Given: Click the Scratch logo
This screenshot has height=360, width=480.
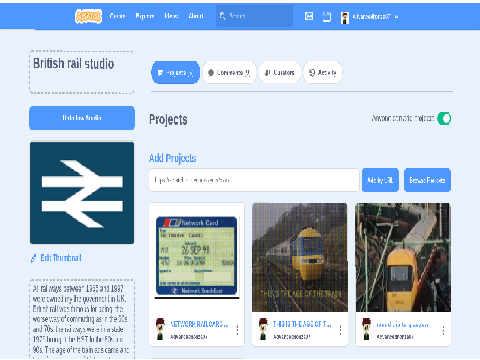Looking at the screenshot, I should tap(88, 16).
